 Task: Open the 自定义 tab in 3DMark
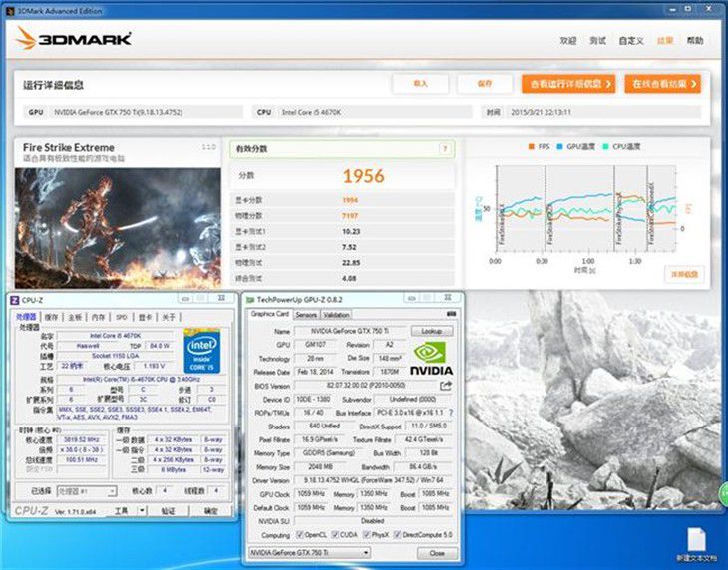(x=631, y=41)
